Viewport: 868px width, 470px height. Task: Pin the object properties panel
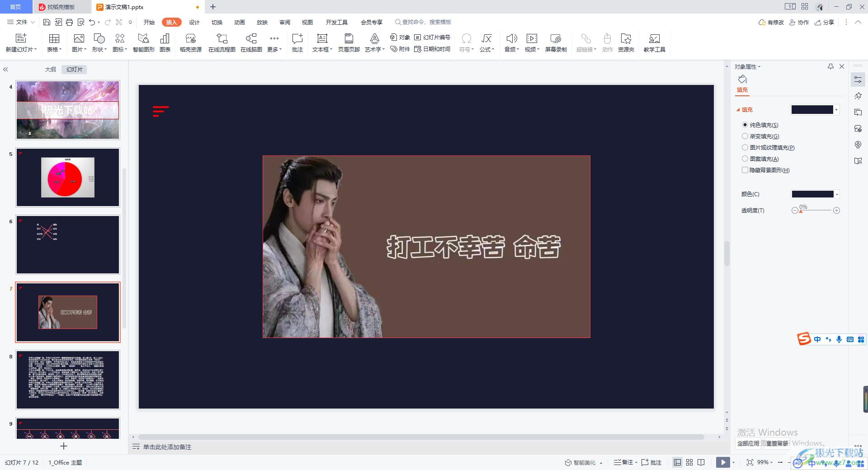coord(830,66)
